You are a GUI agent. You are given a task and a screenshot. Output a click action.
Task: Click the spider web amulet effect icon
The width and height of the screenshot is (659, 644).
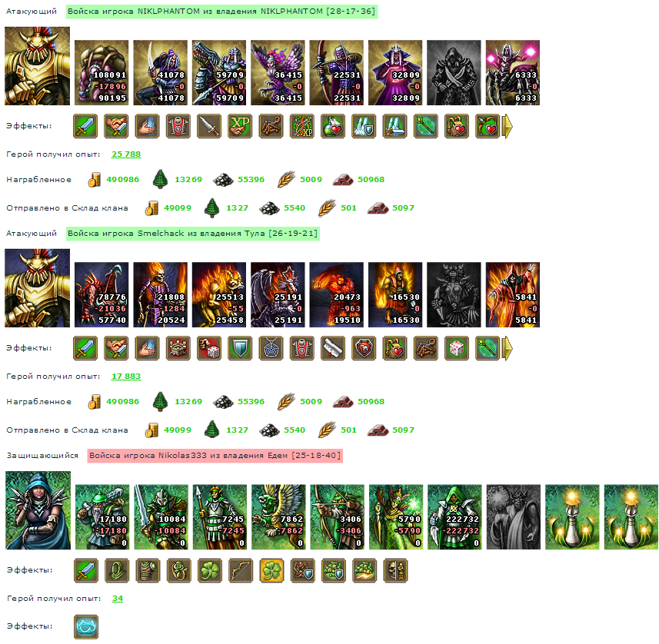point(271,348)
